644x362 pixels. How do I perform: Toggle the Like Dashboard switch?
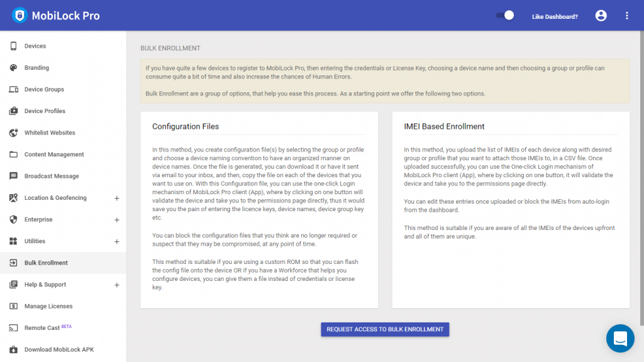(x=505, y=16)
